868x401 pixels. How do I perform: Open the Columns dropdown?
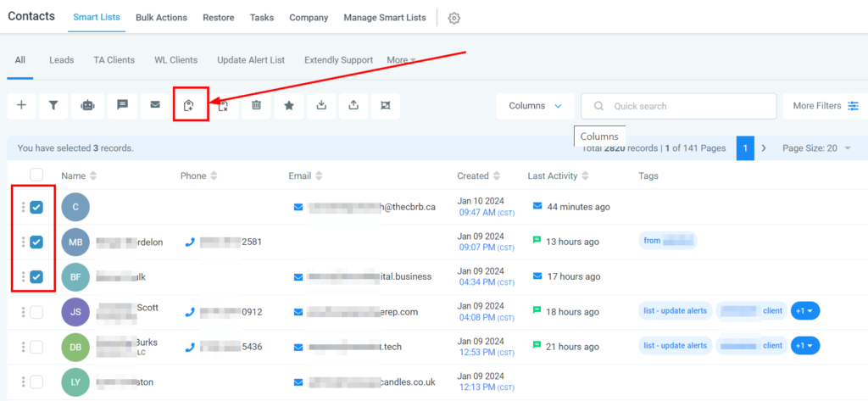tap(535, 106)
